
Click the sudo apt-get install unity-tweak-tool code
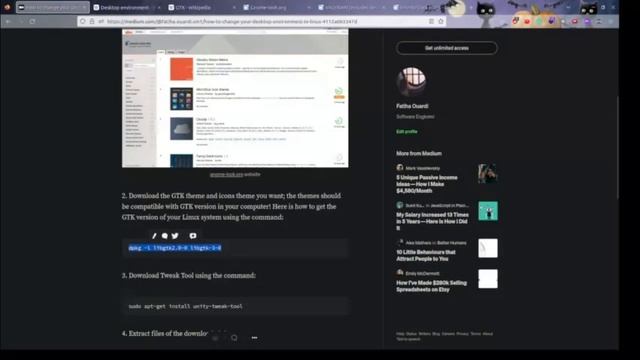pos(185,306)
